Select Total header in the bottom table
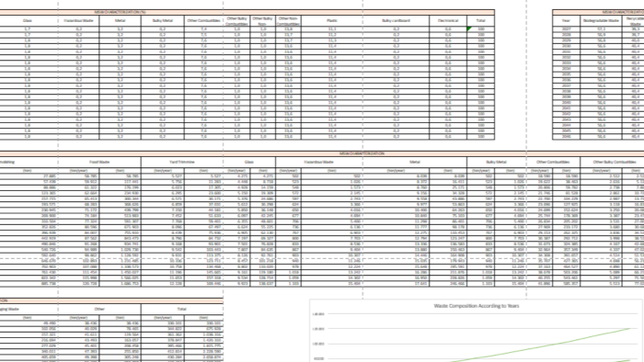Screen dimensions: 644x362 (x=182, y=309)
